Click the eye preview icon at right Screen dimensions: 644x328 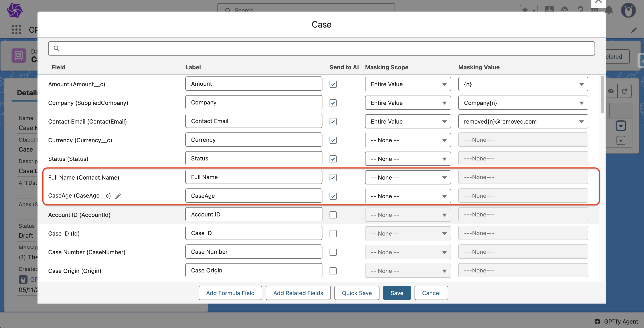pos(611,91)
